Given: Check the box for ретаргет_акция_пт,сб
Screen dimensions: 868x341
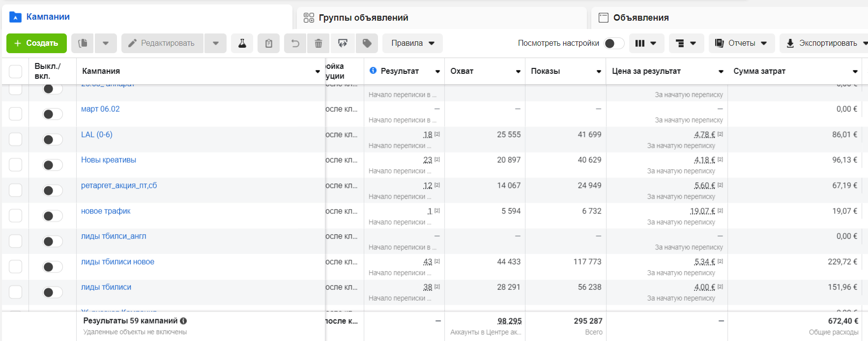Looking at the screenshot, I should [16, 190].
